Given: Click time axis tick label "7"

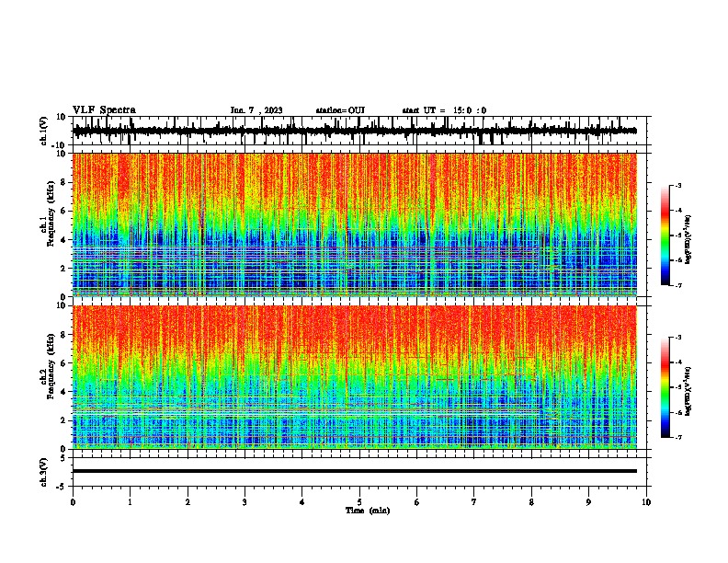Looking at the screenshot, I should click(474, 502).
